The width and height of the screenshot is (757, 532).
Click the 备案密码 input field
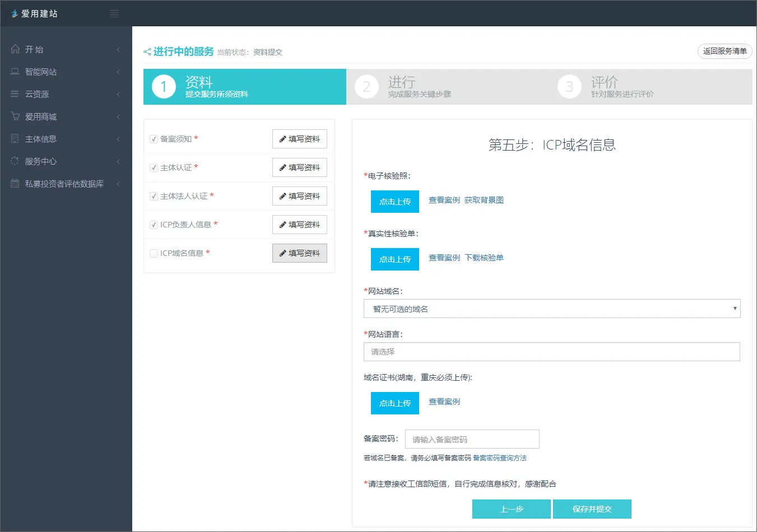coord(472,440)
